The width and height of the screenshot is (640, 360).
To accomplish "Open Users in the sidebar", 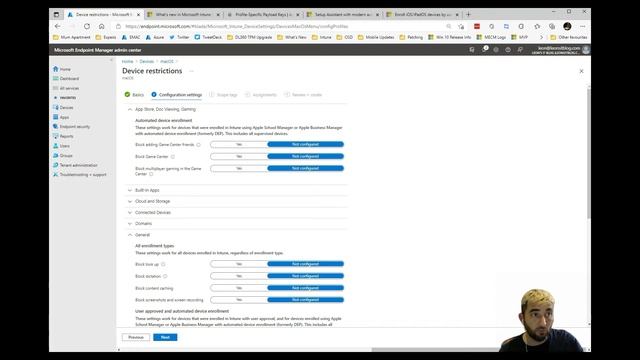I will click(61, 146).
